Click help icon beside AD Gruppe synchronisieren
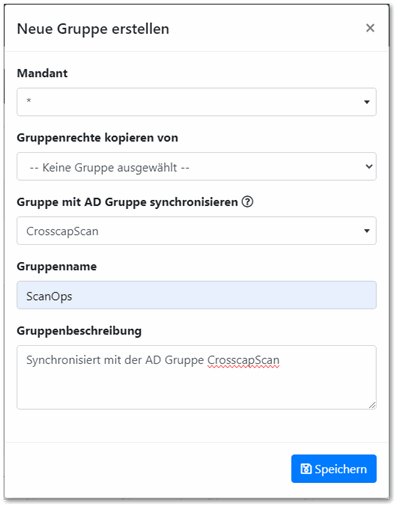The width and height of the screenshot is (396, 506). [x=247, y=202]
